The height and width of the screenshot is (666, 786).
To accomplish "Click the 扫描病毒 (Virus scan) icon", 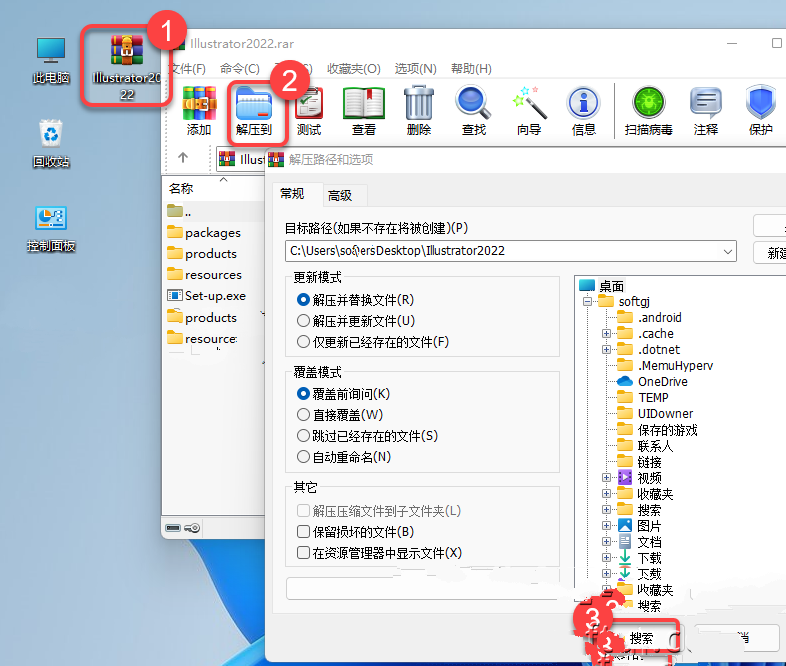I will pos(648,111).
